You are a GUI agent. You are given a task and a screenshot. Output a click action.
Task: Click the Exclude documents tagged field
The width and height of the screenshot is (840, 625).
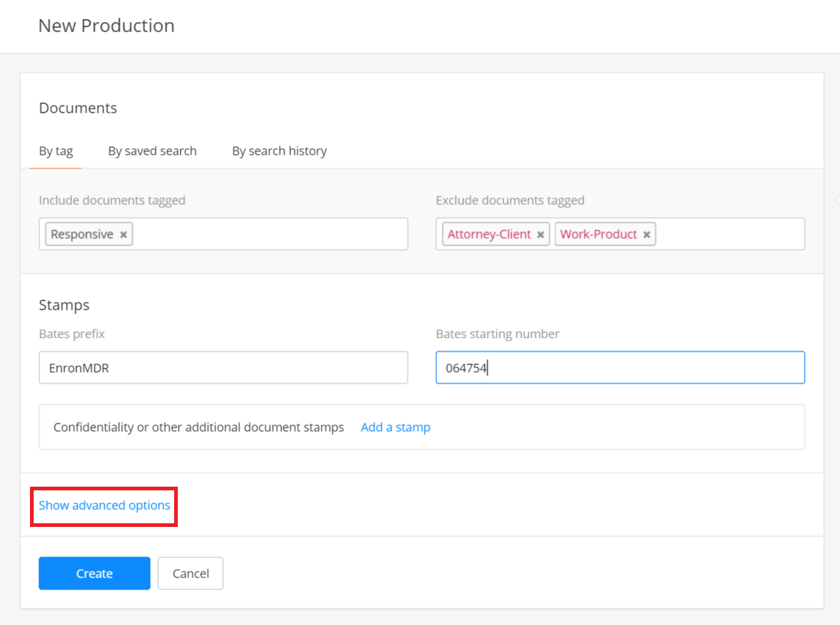point(620,233)
